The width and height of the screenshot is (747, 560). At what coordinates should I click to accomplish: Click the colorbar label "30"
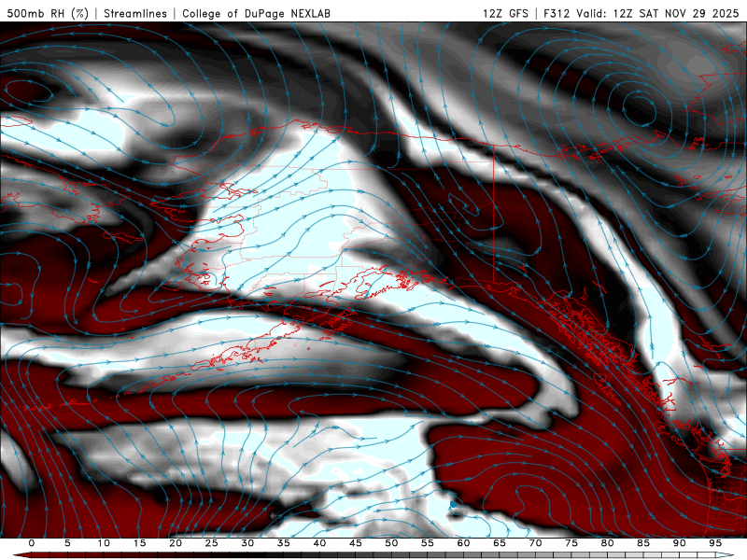point(247,543)
